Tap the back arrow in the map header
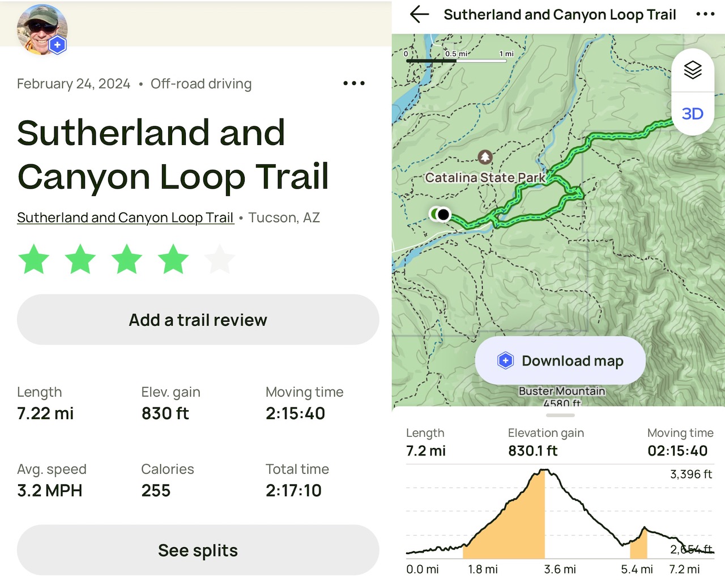The width and height of the screenshot is (725, 588). coord(419,14)
